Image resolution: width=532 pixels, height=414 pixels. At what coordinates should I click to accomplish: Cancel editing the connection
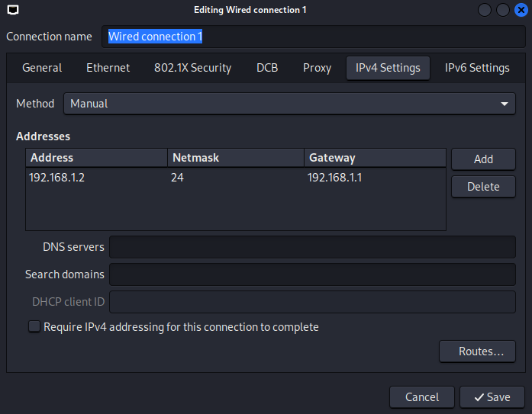[422, 396]
